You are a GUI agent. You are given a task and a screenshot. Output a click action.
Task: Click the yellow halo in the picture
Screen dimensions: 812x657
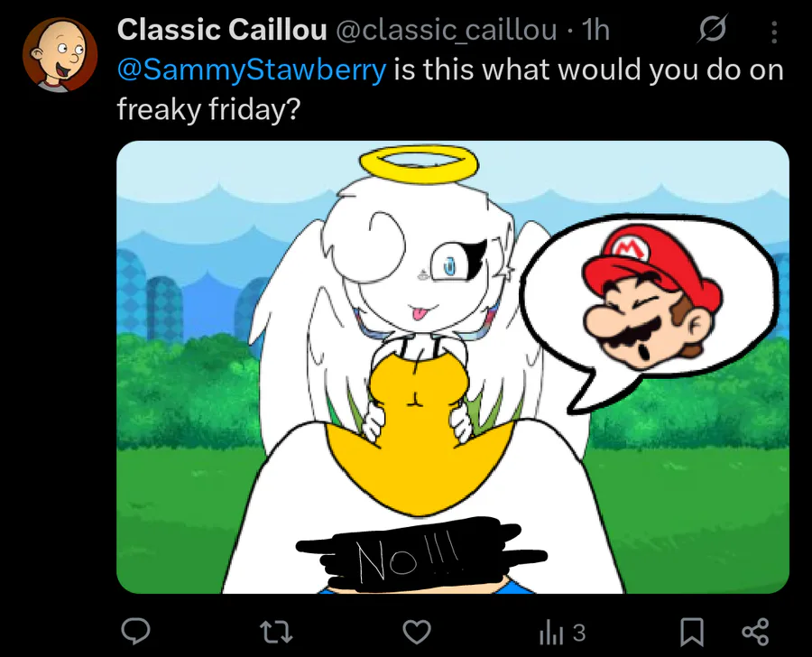[420, 164]
